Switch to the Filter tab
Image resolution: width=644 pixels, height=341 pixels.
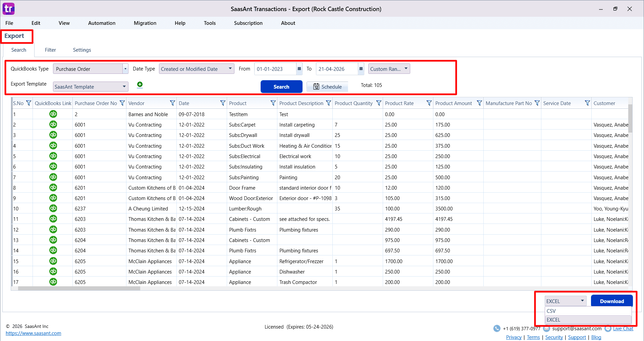coord(50,50)
